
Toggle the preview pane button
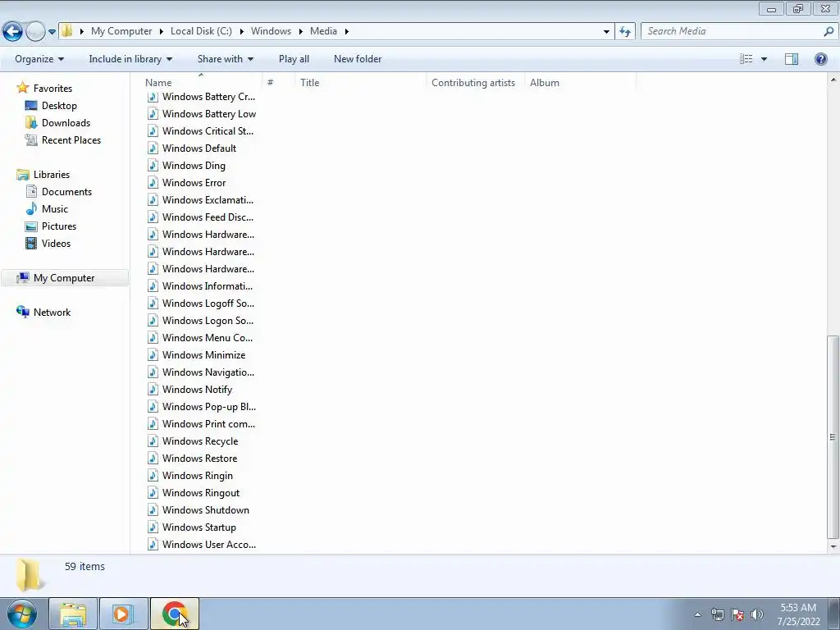click(x=792, y=59)
